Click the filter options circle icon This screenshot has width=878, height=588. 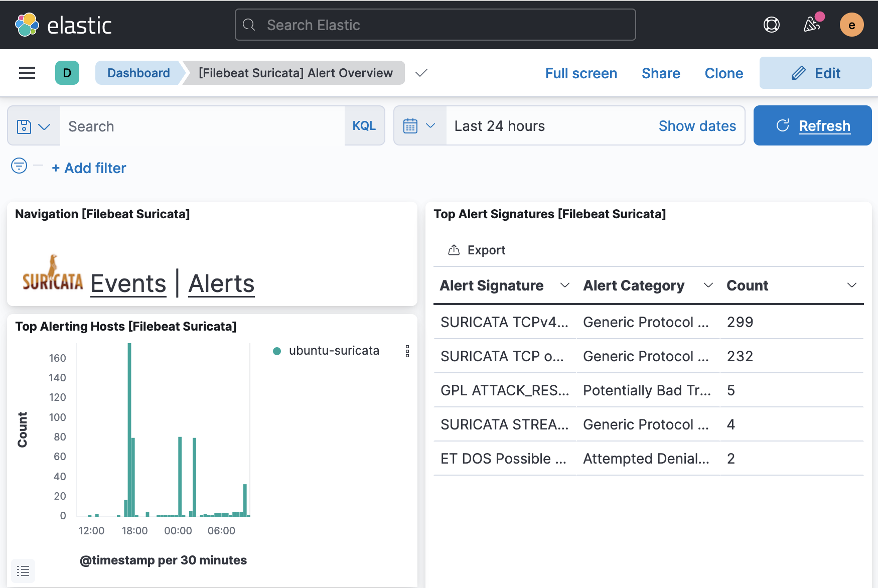pyautogui.click(x=19, y=165)
